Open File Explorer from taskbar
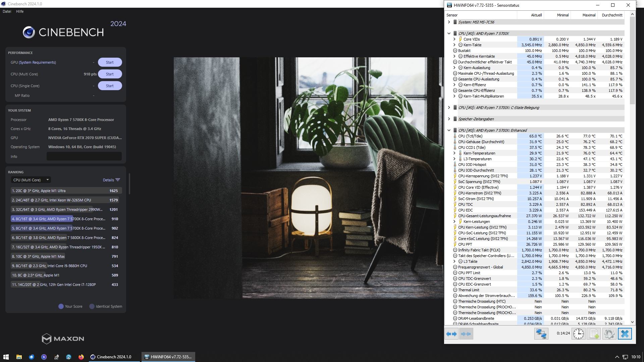Viewport: 644px width, 362px height. click(19, 357)
